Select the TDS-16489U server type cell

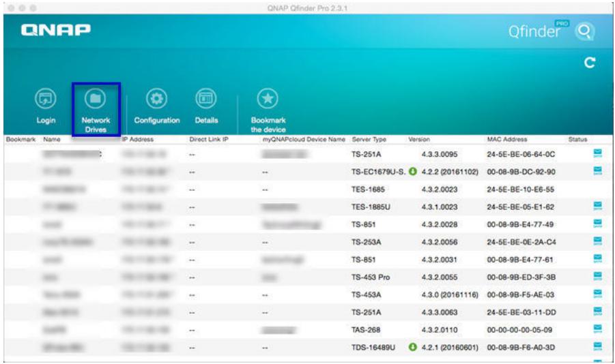tap(373, 348)
